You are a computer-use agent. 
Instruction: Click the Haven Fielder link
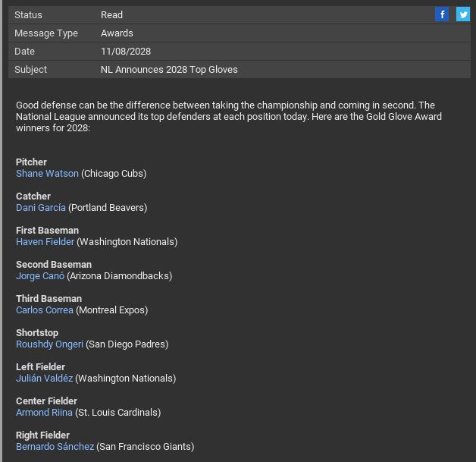click(45, 242)
